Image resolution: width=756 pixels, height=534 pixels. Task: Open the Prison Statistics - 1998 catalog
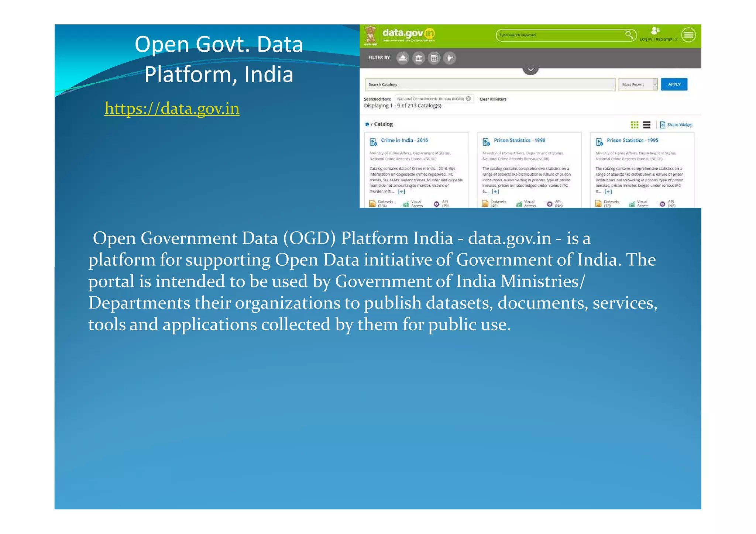pyautogui.click(x=519, y=140)
